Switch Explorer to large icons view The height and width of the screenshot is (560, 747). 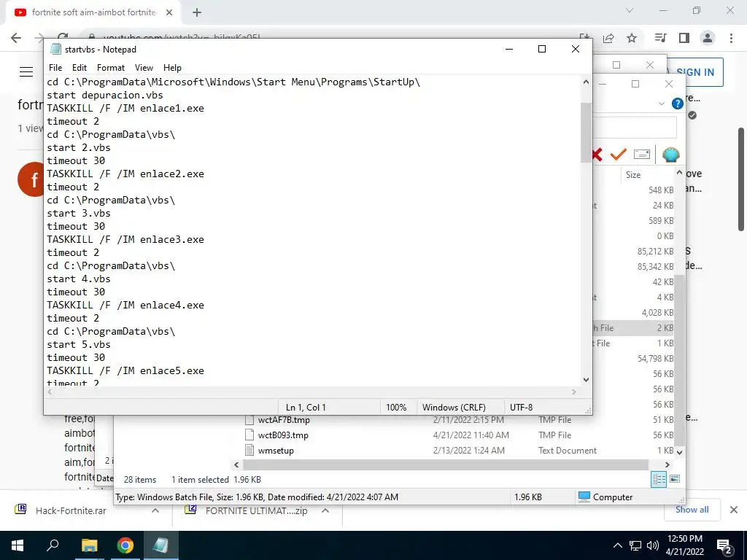click(675, 479)
